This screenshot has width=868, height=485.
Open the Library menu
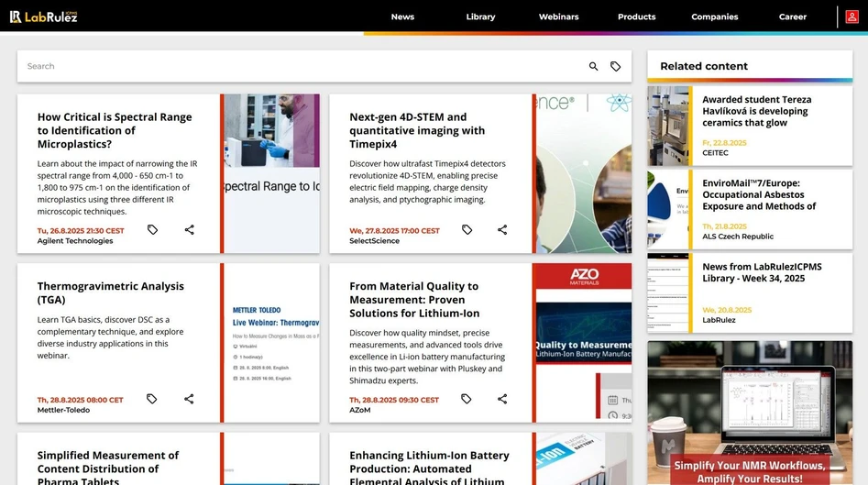tap(480, 17)
